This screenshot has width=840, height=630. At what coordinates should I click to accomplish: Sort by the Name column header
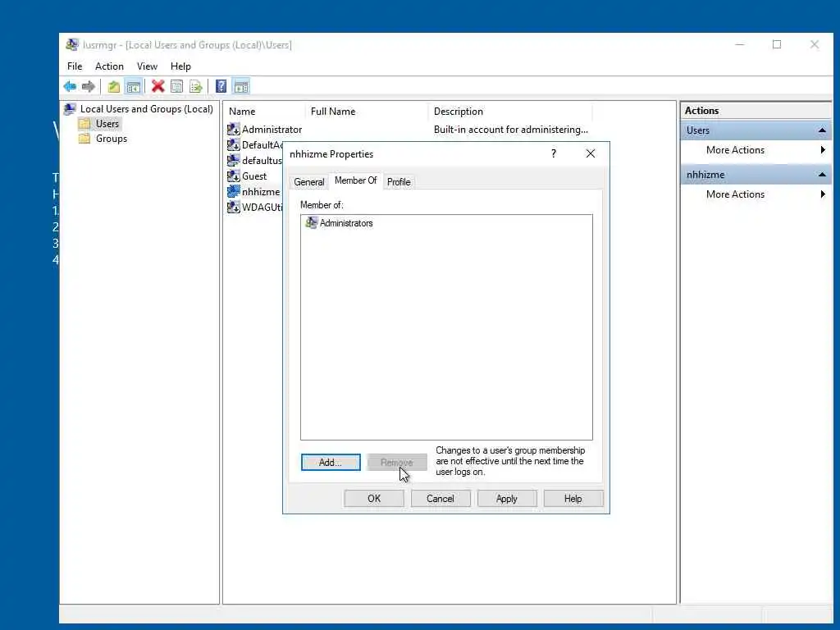(x=265, y=112)
